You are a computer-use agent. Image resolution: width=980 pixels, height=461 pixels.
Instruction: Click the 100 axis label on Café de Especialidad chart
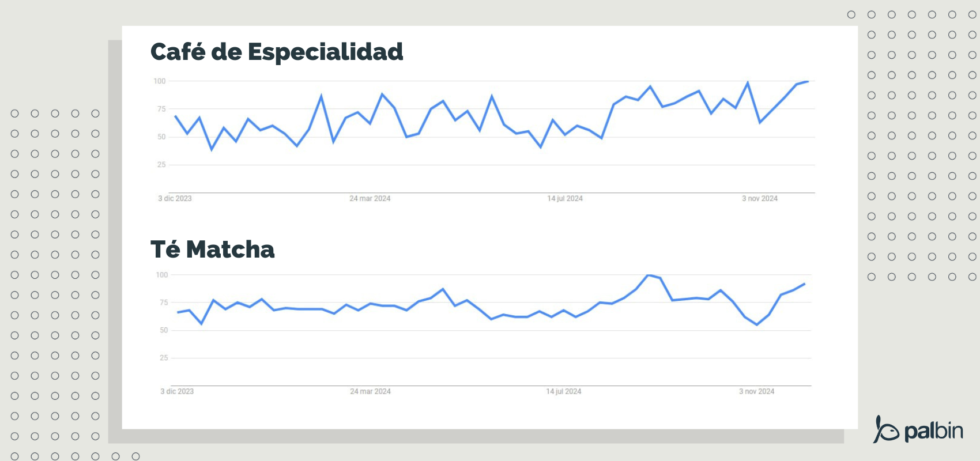[x=160, y=81]
